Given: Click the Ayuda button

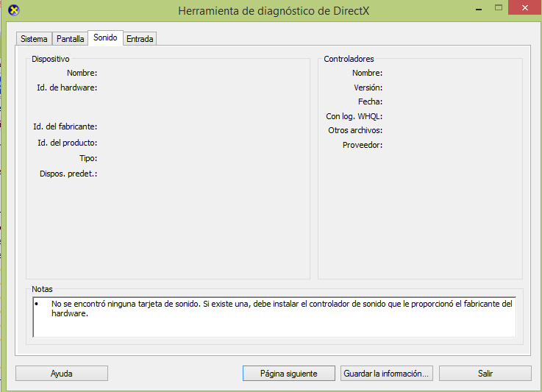Looking at the screenshot, I should pos(62,374).
